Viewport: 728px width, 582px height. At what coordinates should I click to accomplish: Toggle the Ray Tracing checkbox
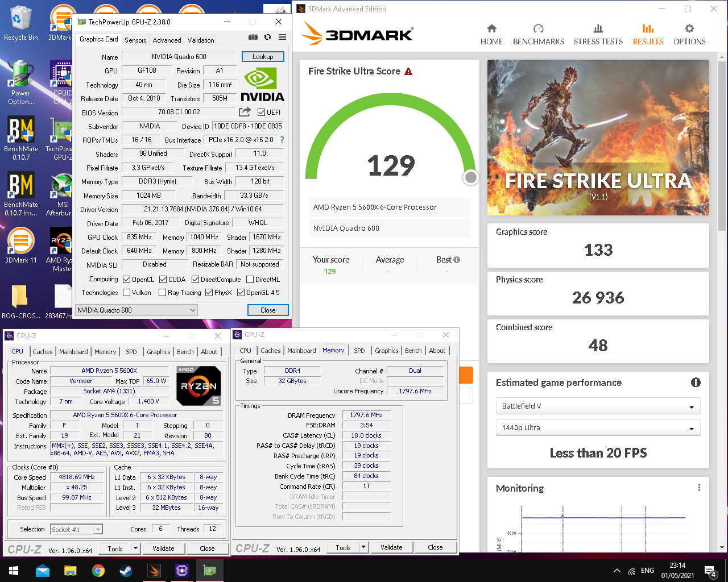162,293
